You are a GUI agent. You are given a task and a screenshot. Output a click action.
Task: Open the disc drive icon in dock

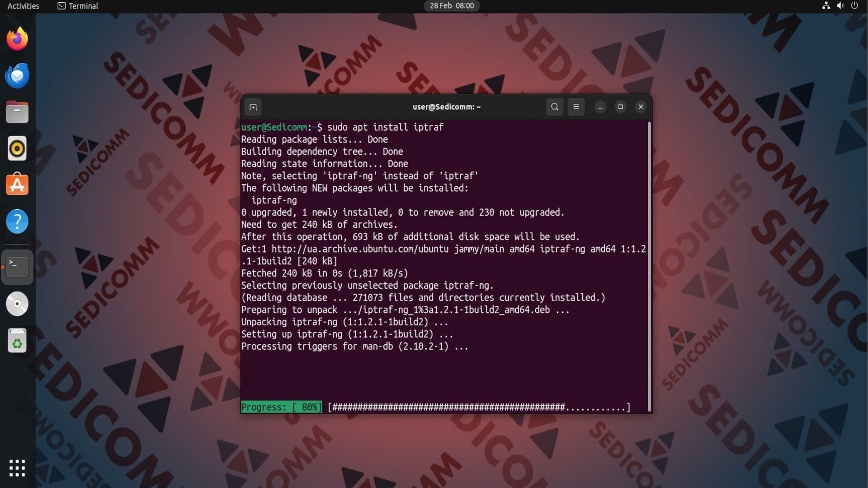(17, 304)
